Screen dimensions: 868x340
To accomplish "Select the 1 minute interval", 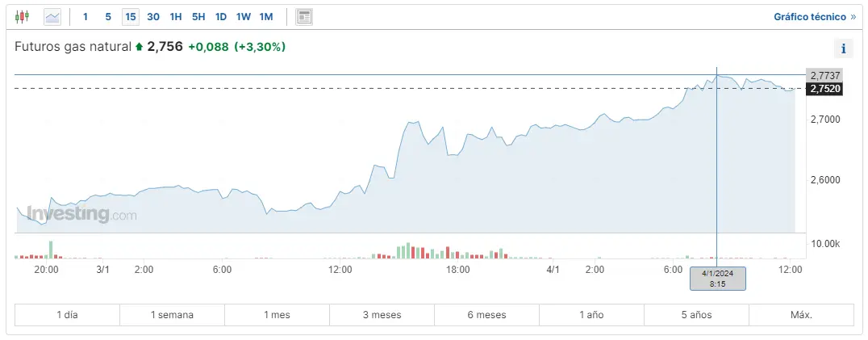I will click(x=86, y=16).
